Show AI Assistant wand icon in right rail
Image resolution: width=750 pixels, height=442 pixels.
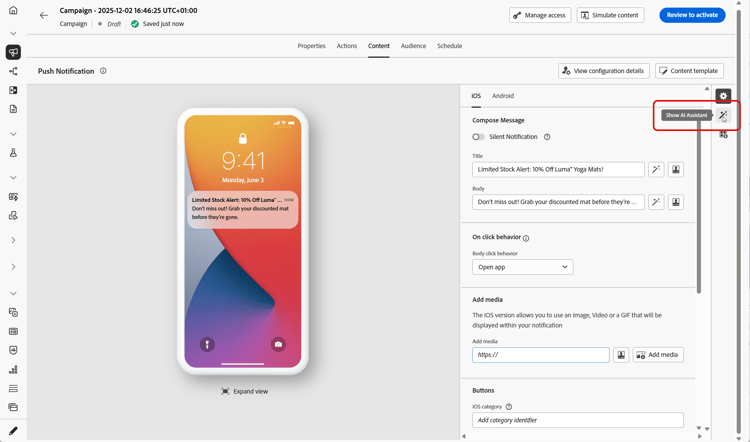coord(723,115)
